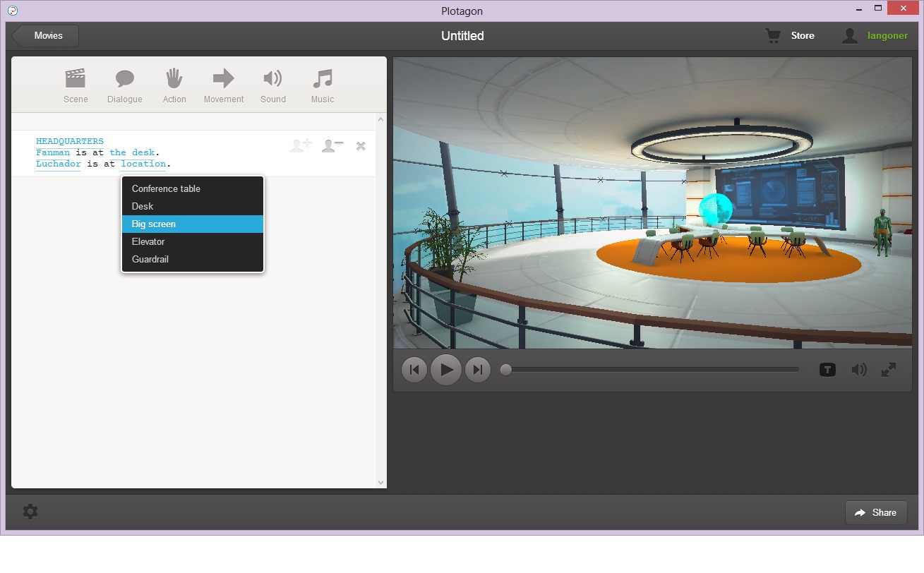This screenshot has height=573, width=924.
Task: Skip to previous in player
Action: [x=414, y=369]
